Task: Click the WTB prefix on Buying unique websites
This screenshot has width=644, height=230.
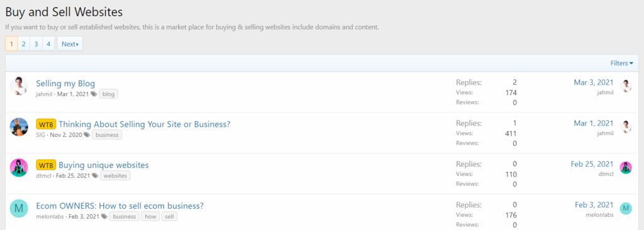Action: tap(46, 165)
